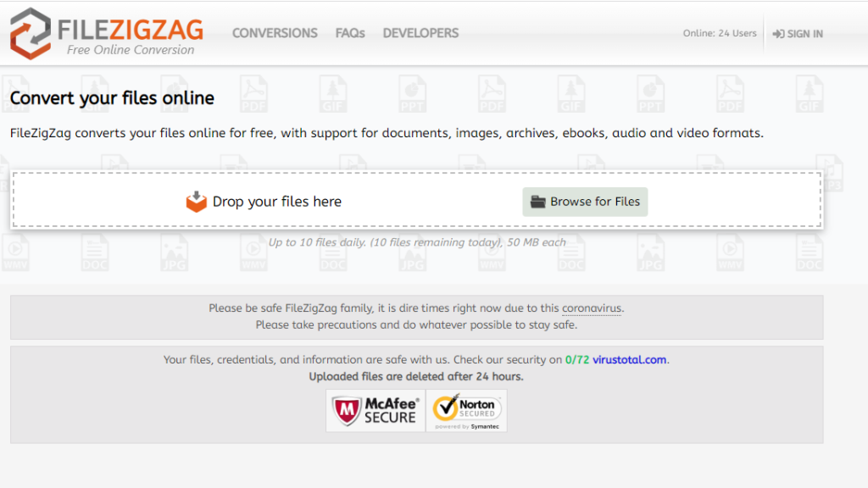Click the Up to 10 files daily note

click(x=417, y=242)
